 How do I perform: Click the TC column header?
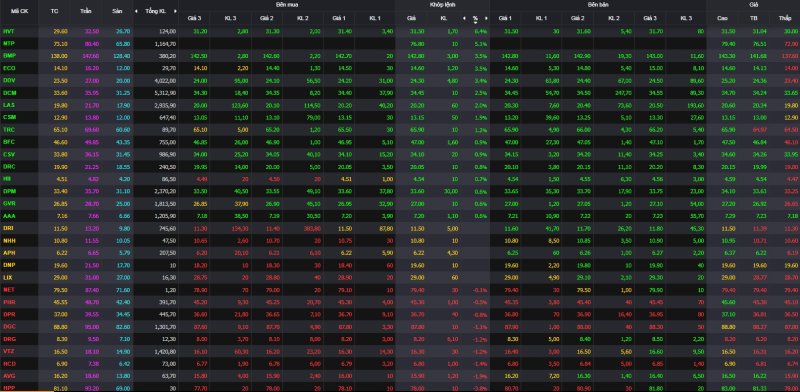point(55,11)
